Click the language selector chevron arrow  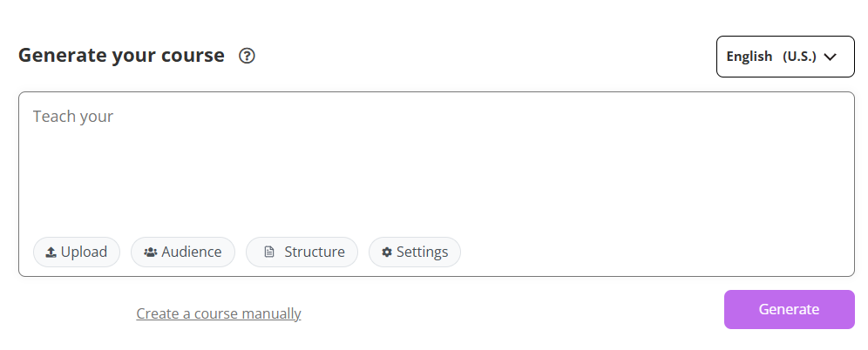(x=830, y=57)
